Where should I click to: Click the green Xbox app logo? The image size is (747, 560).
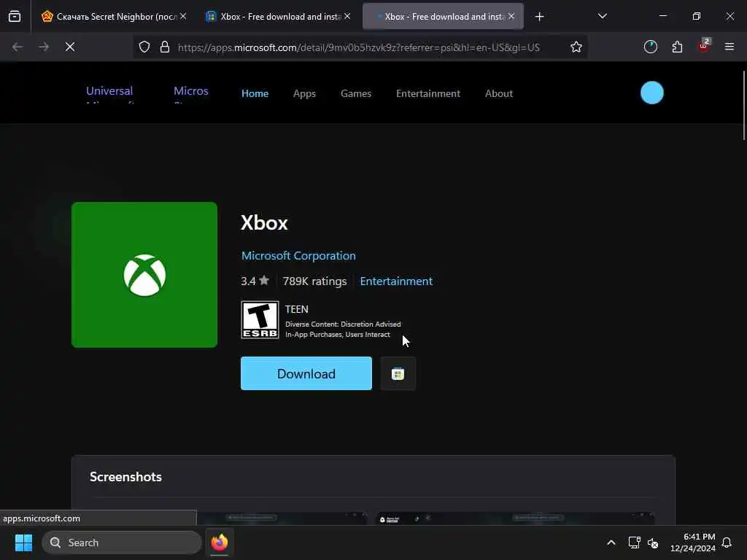[x=144, y=275]
